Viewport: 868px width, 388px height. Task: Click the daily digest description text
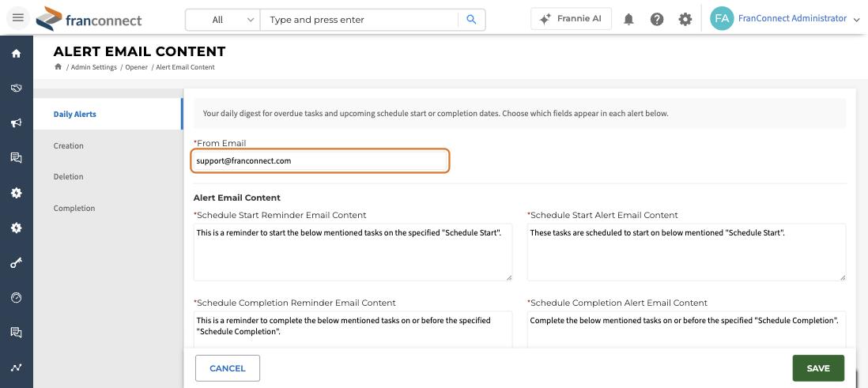(x=436, y=114)
